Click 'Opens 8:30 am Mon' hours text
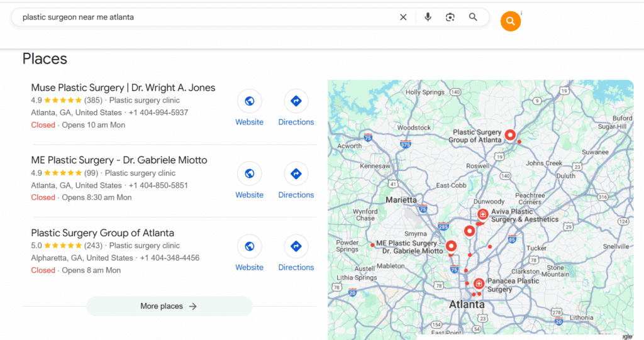The image size is (644, 340). coord(97,197)
